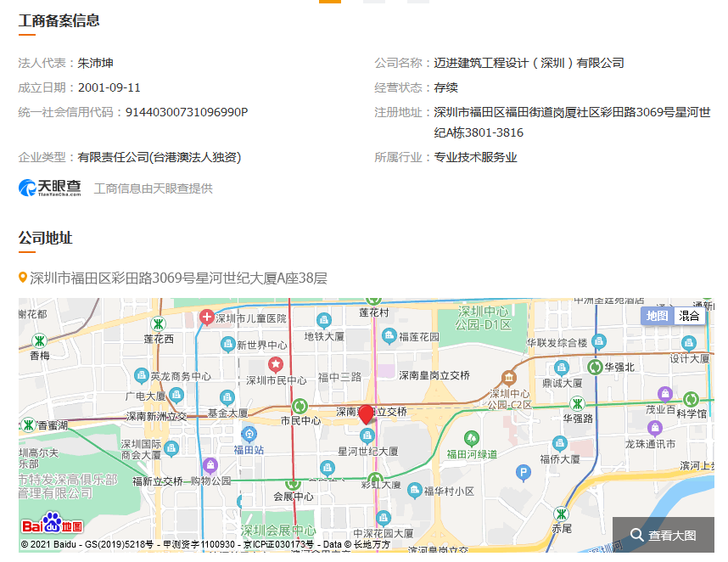Click the orange location pin beside address

[22, 278]
